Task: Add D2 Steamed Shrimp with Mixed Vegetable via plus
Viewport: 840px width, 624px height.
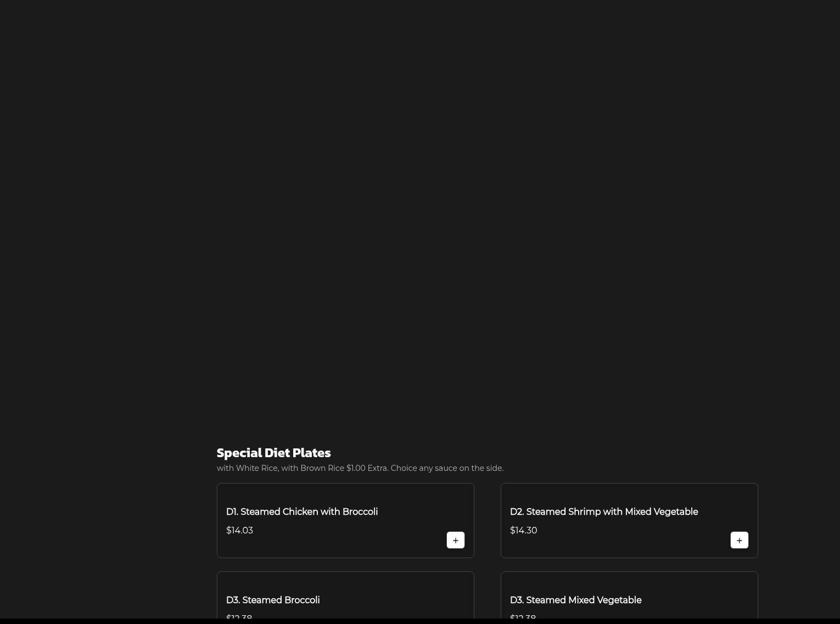Action: (x=739, y=540)
